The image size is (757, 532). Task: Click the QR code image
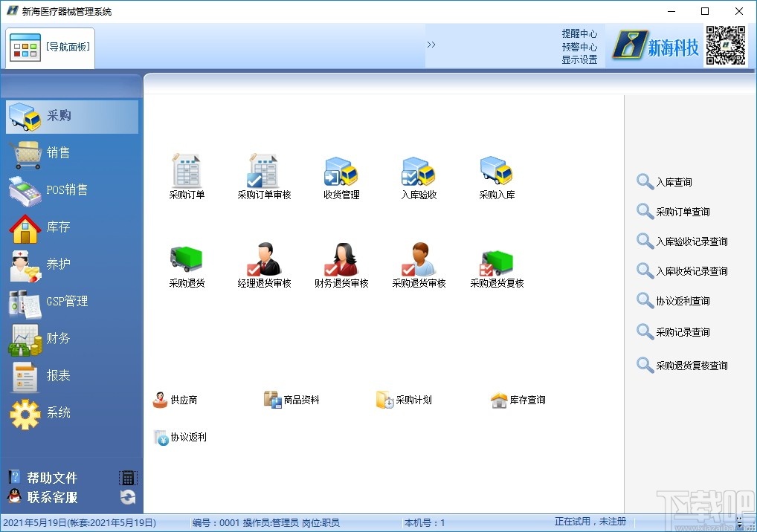pos(726,45)
